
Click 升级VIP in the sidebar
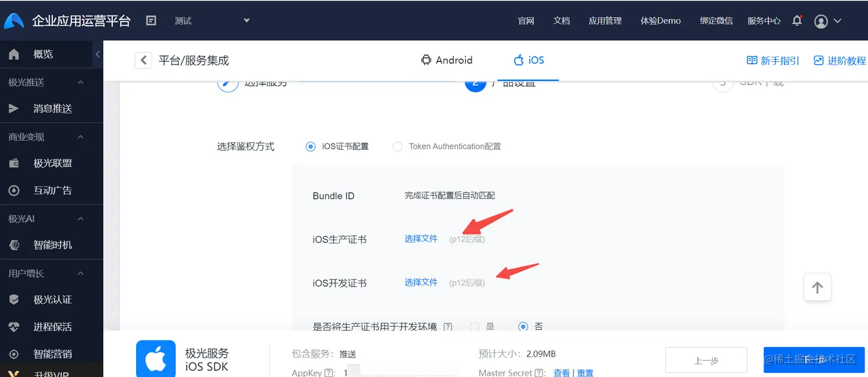52,374
